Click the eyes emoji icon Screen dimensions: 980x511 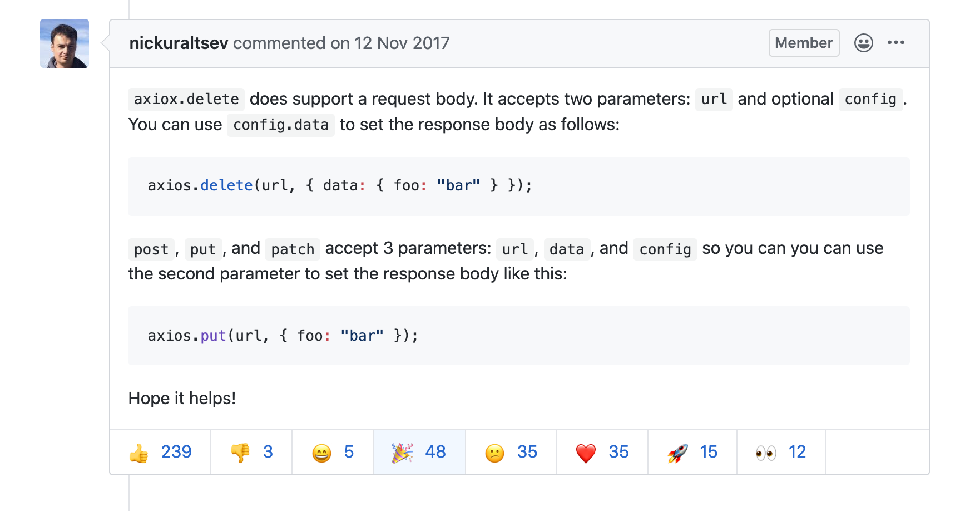(x=766, y=453)
